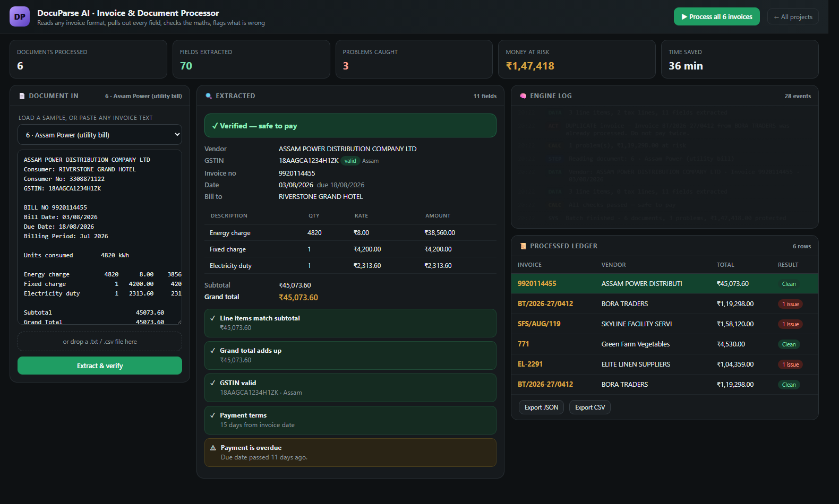The image size is (839, 504).
Task: Click the Document In page icon
Action: pos(22,96)
